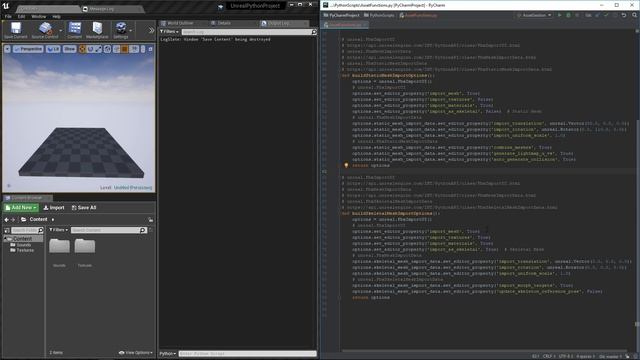Expand the Source Control dropdown arrow
640x360 pixels.
pos(61,30)
